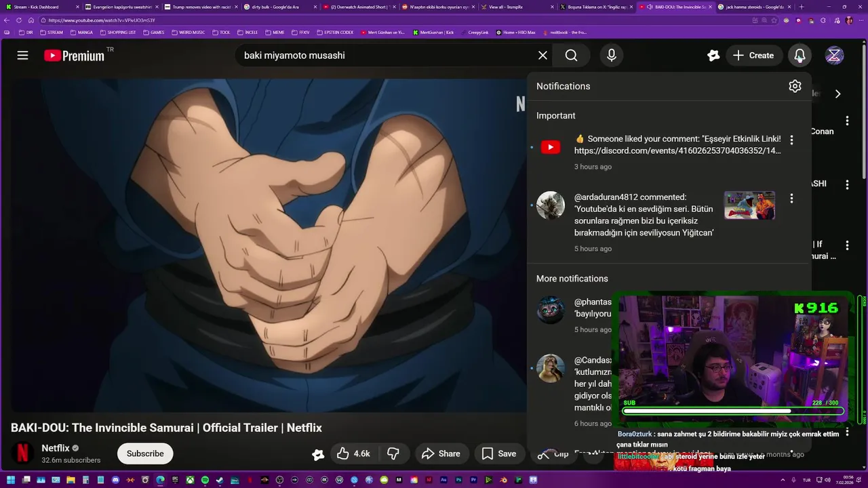Save the video to a playlist
Screen dimensions: 868x488
coord(499,453)
